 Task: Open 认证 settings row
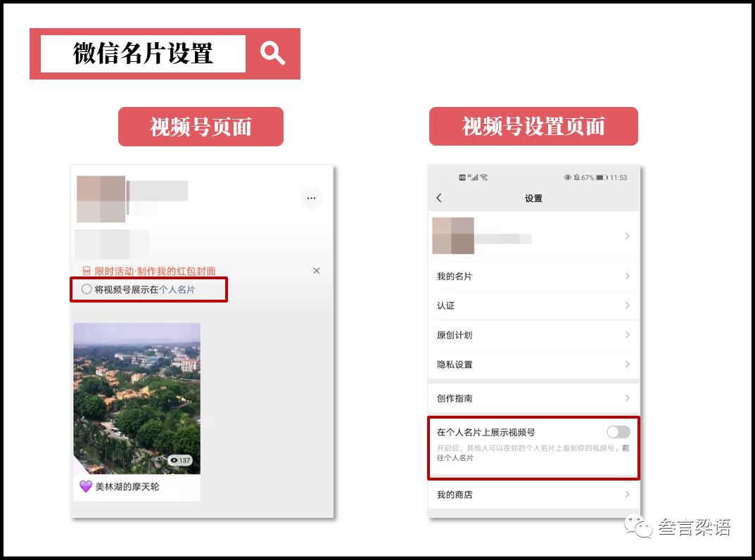click(533, 305)
